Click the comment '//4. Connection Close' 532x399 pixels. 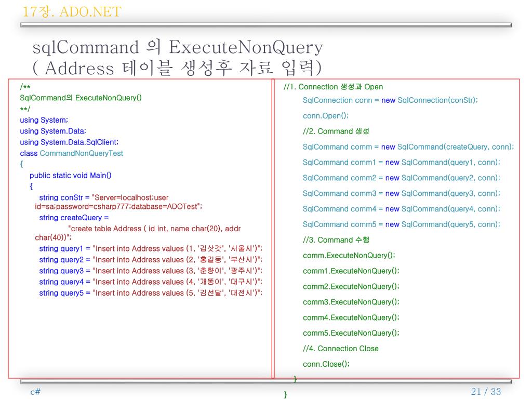coord(341,349)
